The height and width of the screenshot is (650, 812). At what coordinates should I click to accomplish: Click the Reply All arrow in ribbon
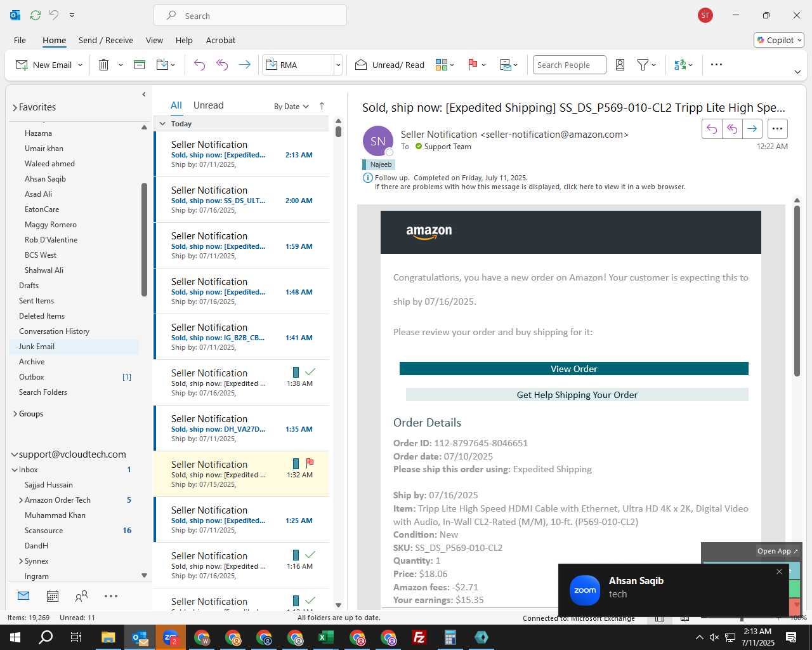pos(222,65)
